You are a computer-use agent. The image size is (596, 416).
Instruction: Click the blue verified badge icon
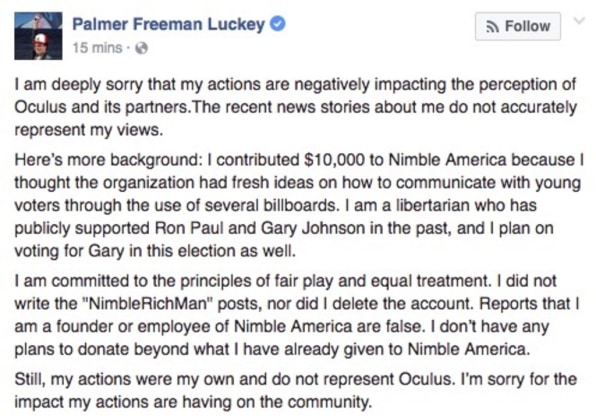click(277, 24)
